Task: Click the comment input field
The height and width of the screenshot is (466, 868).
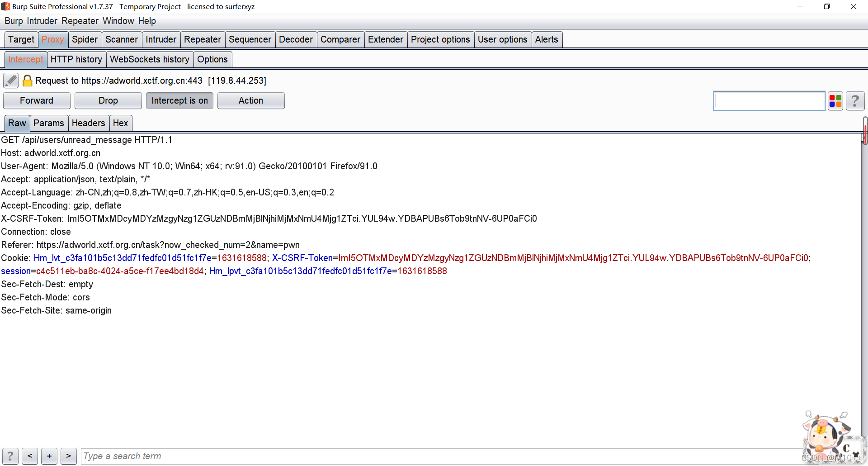Action: (x=769, y=101)
